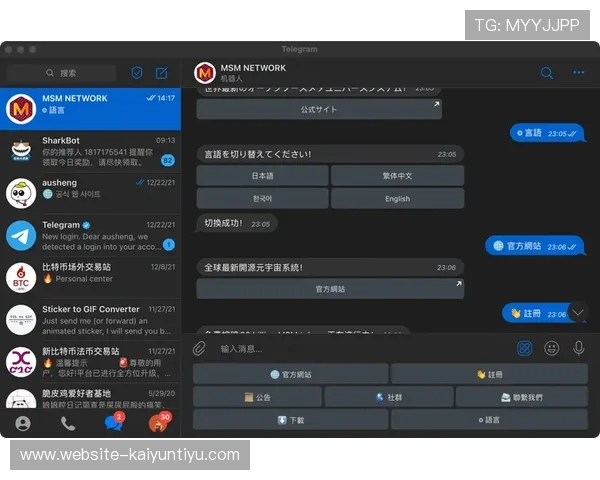Click verified badge next to Telegram
Screen dimensions: 600x480
tap(86, 225)
